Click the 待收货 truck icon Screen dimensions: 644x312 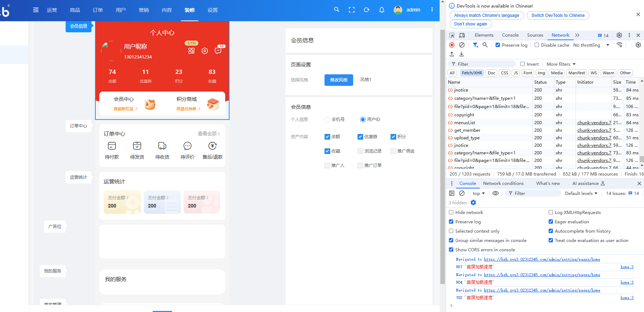pyautogui.click(x=162, y=146)
